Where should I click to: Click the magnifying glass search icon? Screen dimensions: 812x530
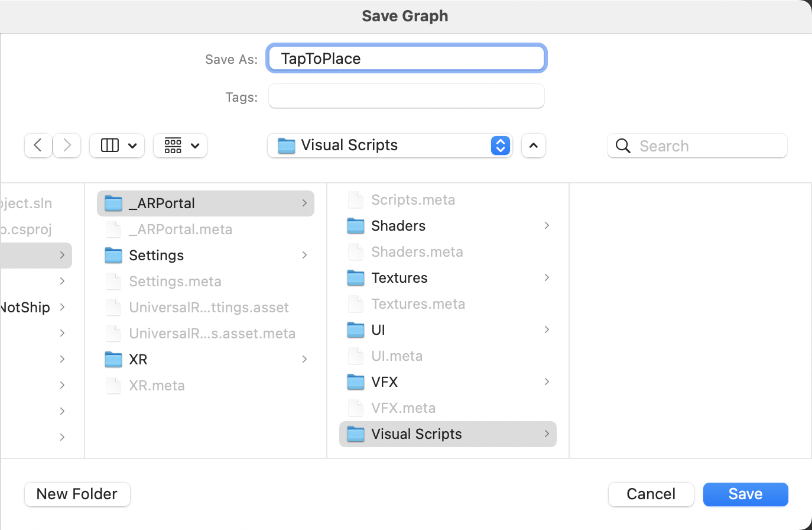(623, 146)
